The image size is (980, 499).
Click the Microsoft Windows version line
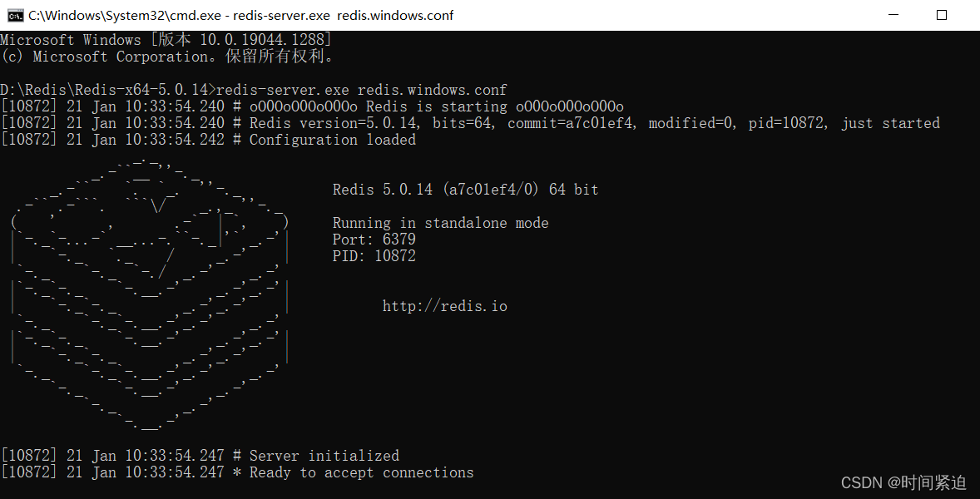[x=166, y=40]
